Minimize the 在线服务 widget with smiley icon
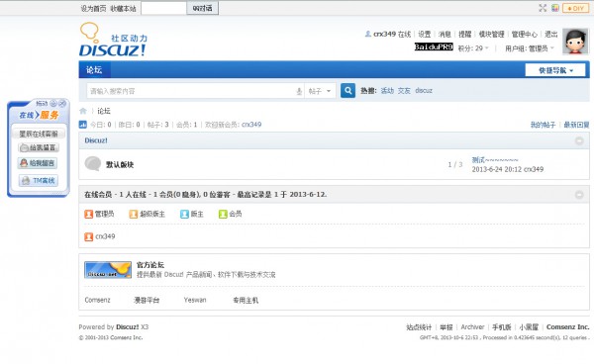The width and height of the screenshot is (594, 364). coord(53,103)
